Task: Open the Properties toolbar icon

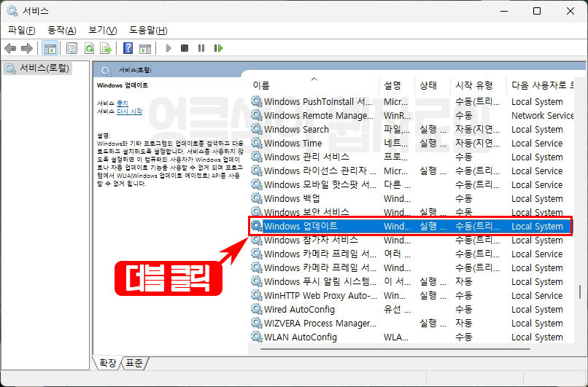Action: point(71,48)
